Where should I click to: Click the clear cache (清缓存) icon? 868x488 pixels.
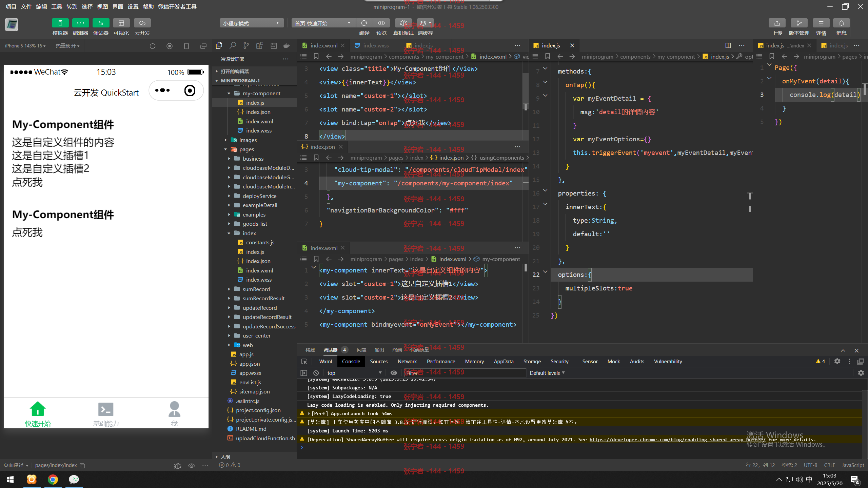[425, 23]
